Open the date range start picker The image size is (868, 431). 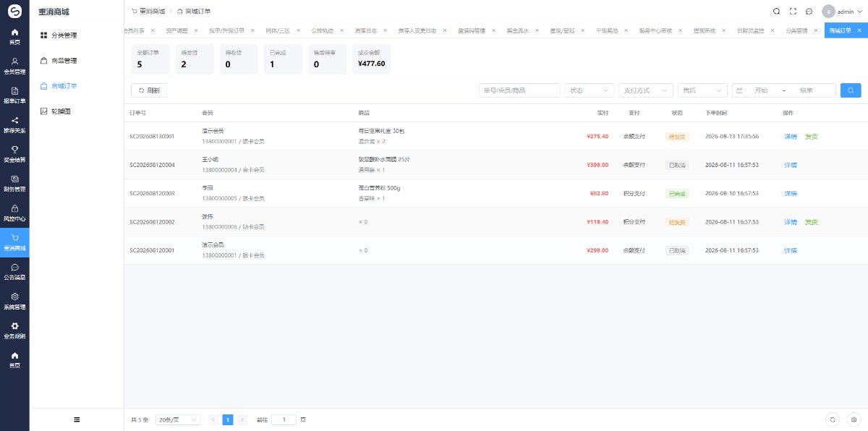[x=760, y=90]
